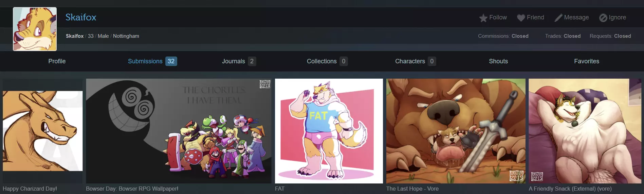This screenshot has width=644, height=194.
Task: Click the A Friendly Snack title link
Action: pyautogui.click(x=570, y=189)
